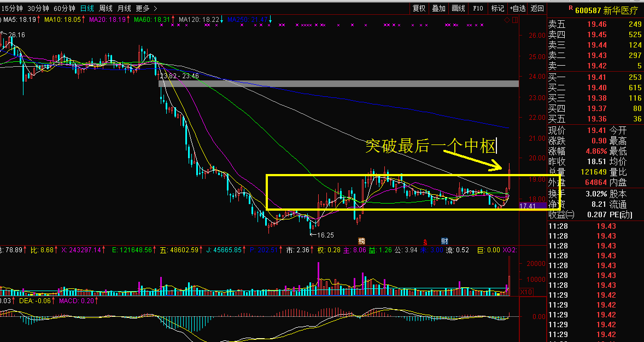Click the red panel-layout icon beside the diamond

pyautogui.click(x=514, y=20)
